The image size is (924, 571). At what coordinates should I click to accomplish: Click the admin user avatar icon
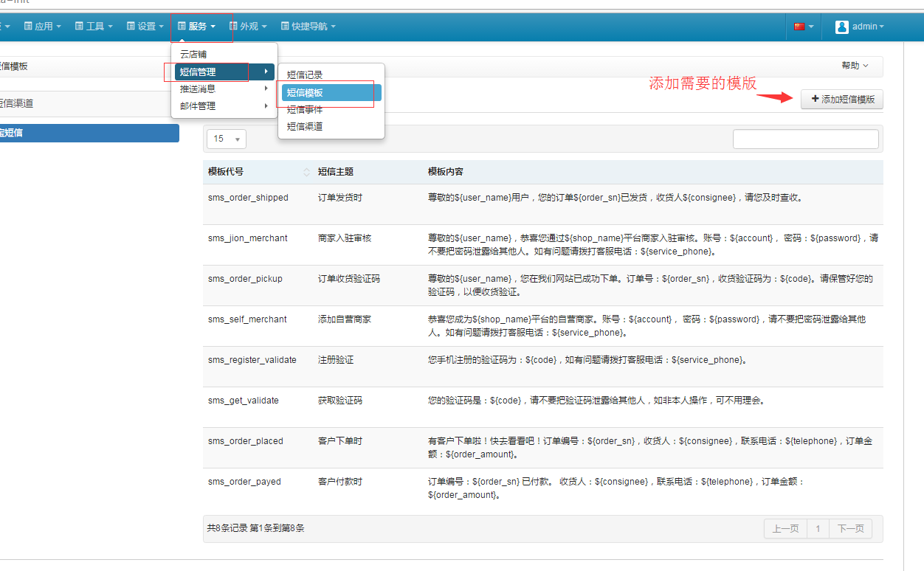(x=842, y=27)
